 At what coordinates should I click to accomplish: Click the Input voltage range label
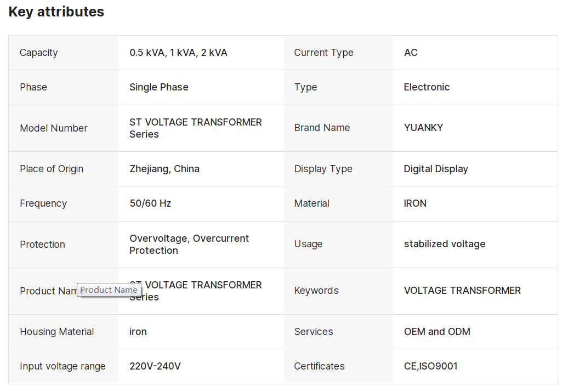pos(63,366)
